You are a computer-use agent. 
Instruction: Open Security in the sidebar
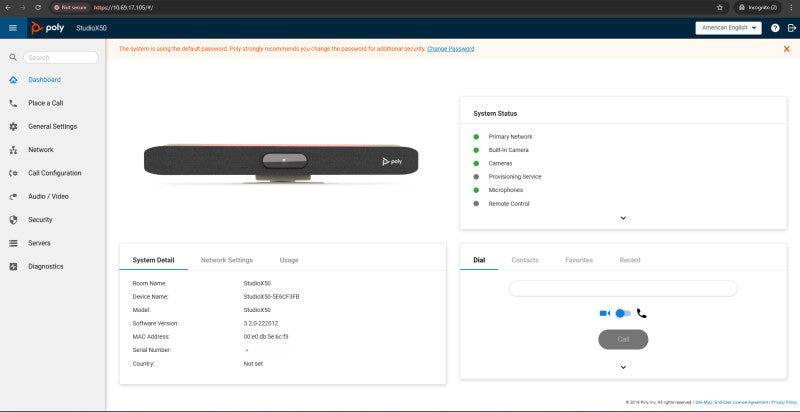[40, 220]
